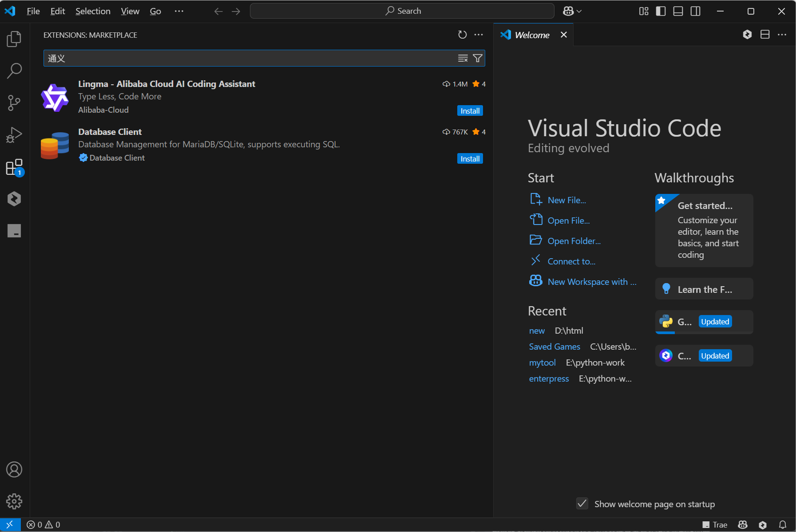
Task: Click the Trae status bar item
Action: coord(715,525)
